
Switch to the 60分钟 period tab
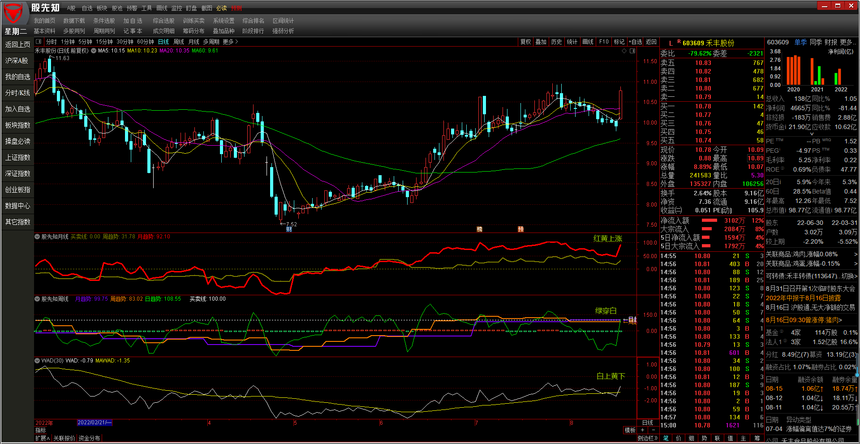pos(145,42)
